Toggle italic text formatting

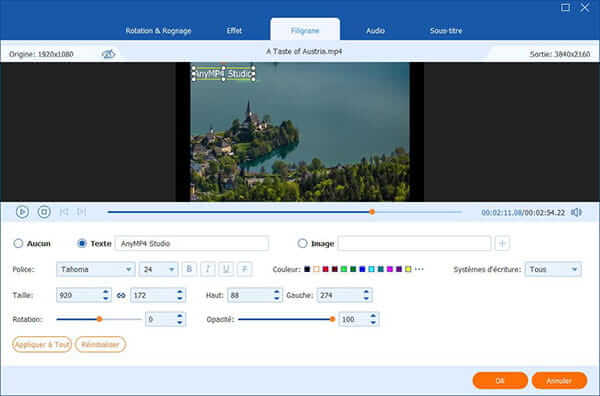tap(208, 269)
